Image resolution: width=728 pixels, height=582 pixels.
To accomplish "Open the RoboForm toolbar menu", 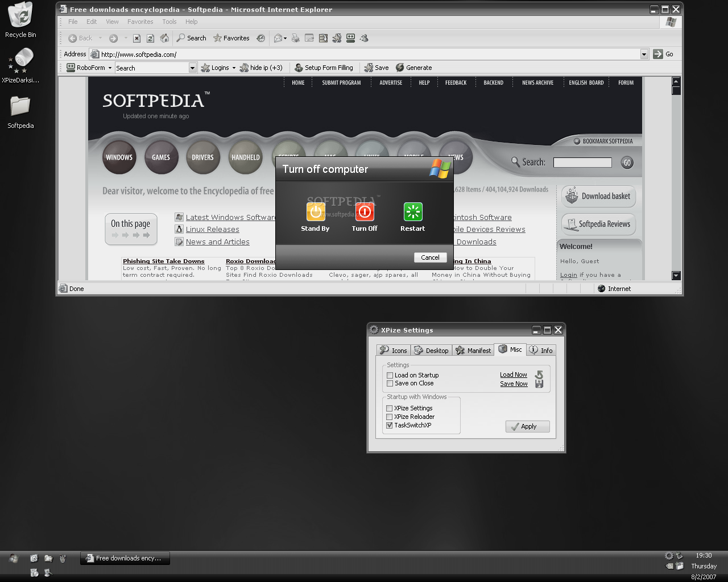I will (x=89, y=68).
